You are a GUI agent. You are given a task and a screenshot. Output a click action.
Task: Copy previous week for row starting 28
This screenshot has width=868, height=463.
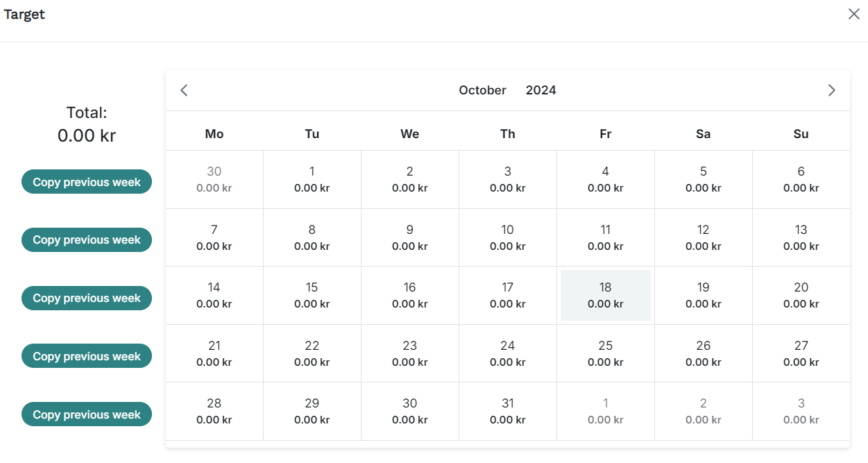[87, 414]
